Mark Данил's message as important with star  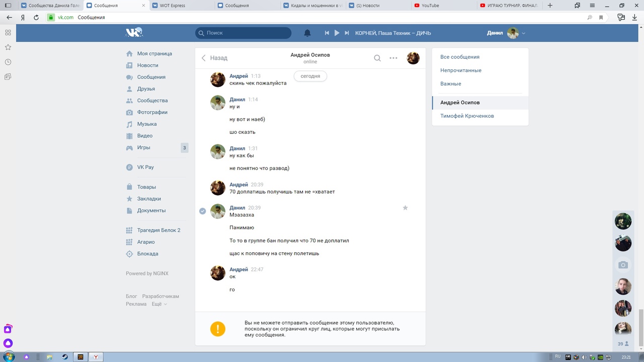(x=405, y=208)
